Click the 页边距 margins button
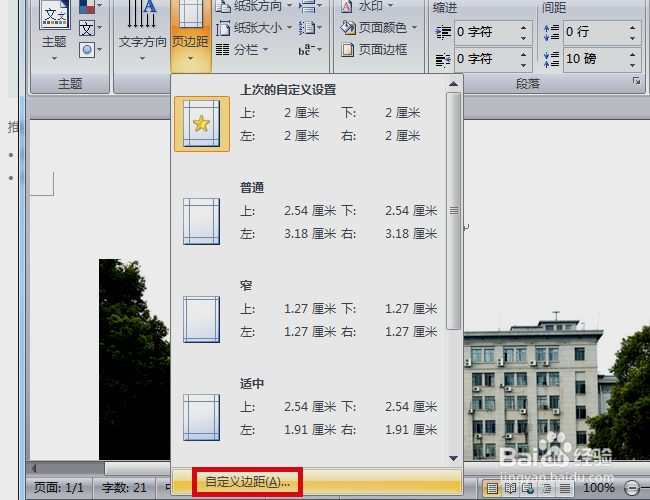Screen dimensions: 650x500 [190, 35]
